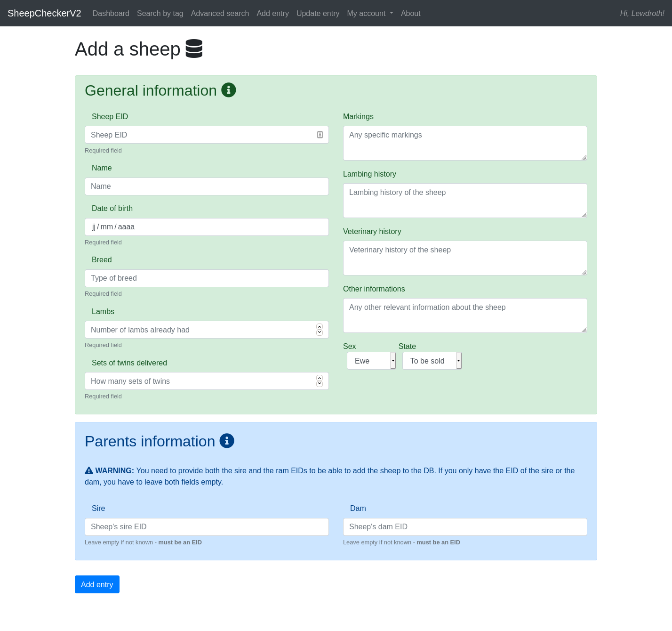Click the Parents information info icon
Image resolution: width=672 pixels, height=631 pixels.
click(227, 441)
